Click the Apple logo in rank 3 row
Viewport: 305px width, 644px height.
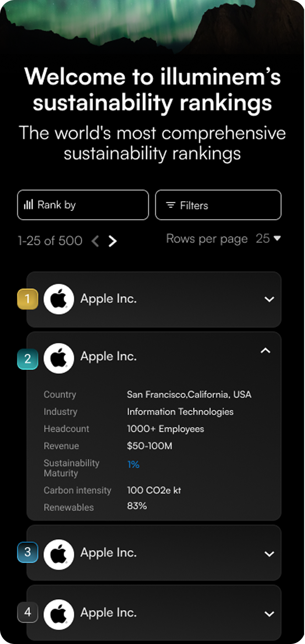click(x=59, y=554)
